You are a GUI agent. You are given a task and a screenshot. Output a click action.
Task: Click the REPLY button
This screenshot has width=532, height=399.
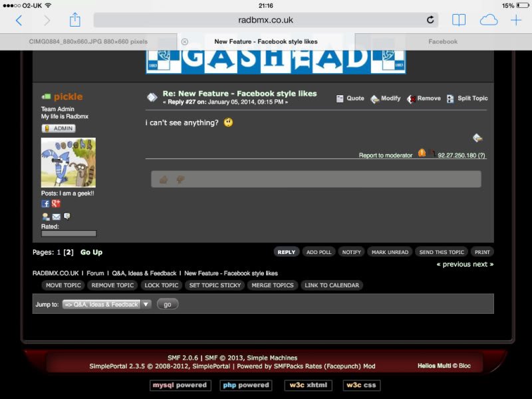click(287, 252)
